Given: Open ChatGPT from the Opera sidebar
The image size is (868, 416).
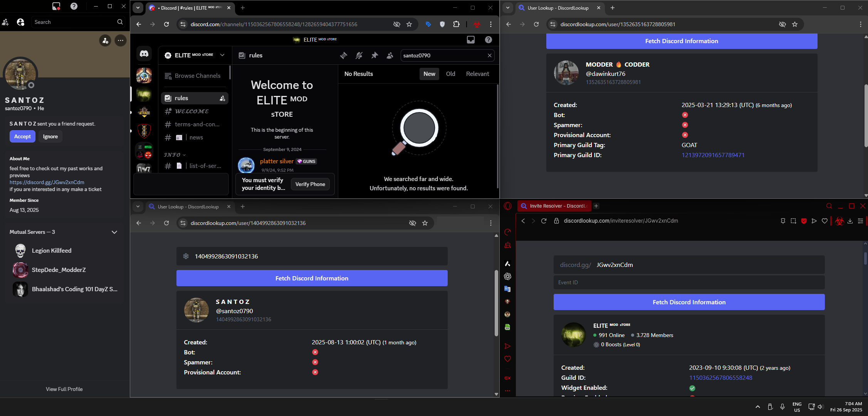Looking at the screenshot, I should click(x=507, y=276).
